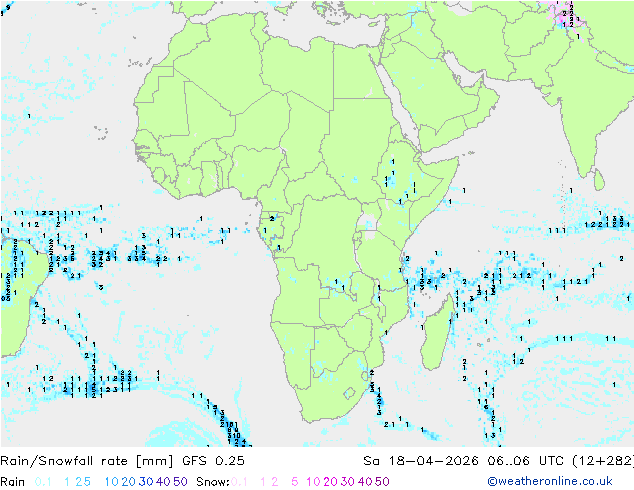Select the Snow 30 legend value

coord(348,482)
